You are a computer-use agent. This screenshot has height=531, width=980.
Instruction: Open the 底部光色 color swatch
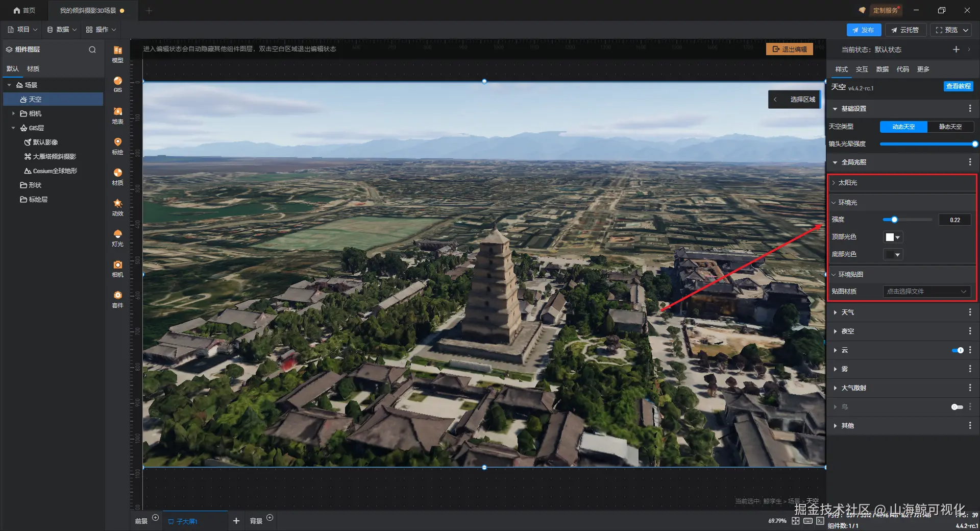[893, 255]
